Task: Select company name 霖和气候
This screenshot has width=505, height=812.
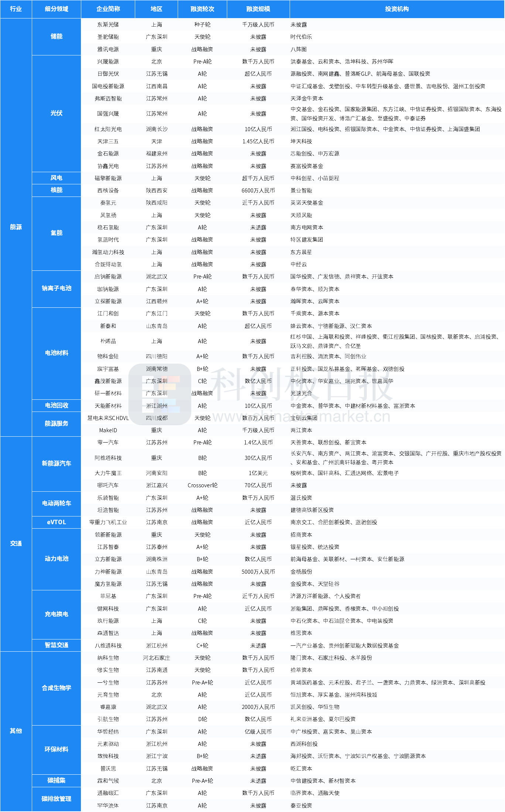Action: coord(108,781)
